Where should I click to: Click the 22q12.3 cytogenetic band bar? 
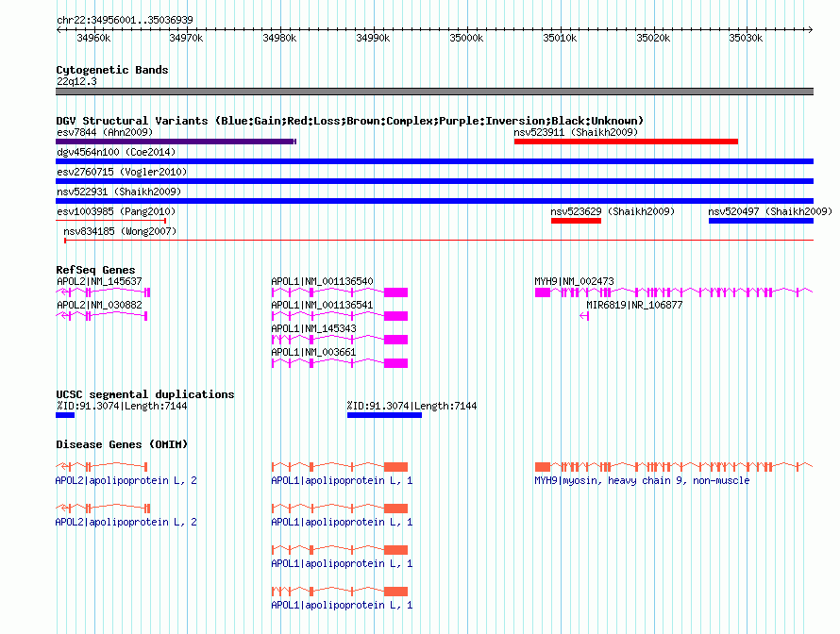[434, 92]
